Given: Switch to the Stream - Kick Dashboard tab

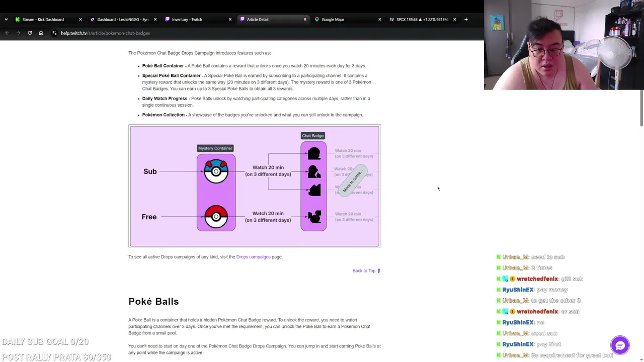Looking at the screenshot, I should (48, 20).
